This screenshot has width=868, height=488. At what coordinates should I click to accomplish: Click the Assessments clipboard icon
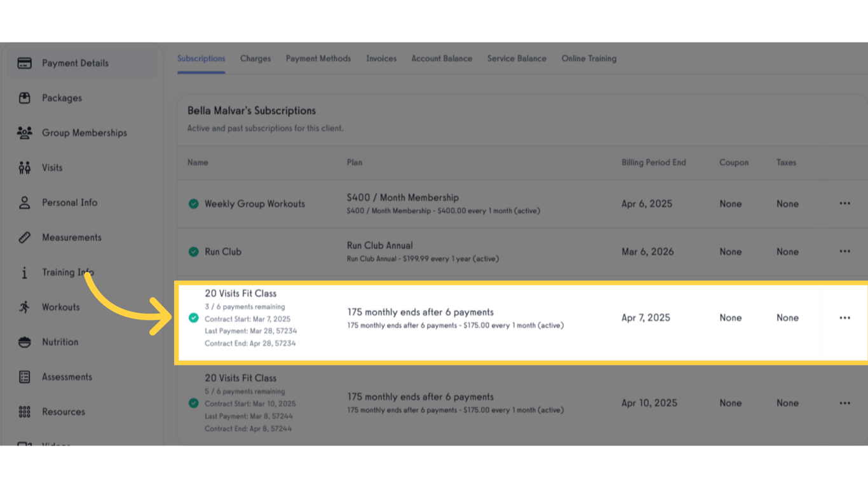click(24, 377)
